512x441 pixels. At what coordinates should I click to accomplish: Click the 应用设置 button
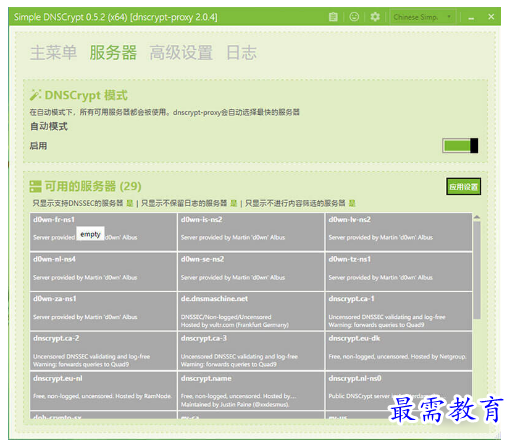(463, 187)
